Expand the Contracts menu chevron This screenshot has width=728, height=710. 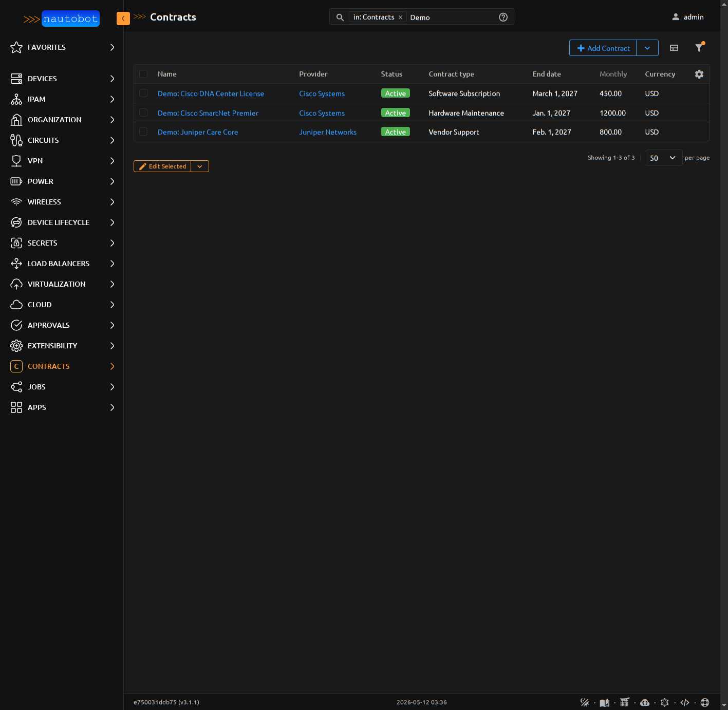112,366
